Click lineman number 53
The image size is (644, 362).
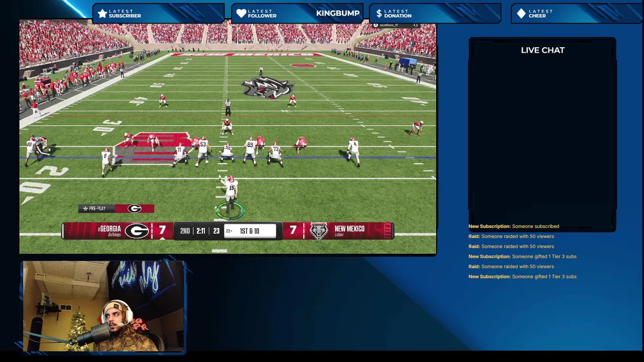[202, 151]
